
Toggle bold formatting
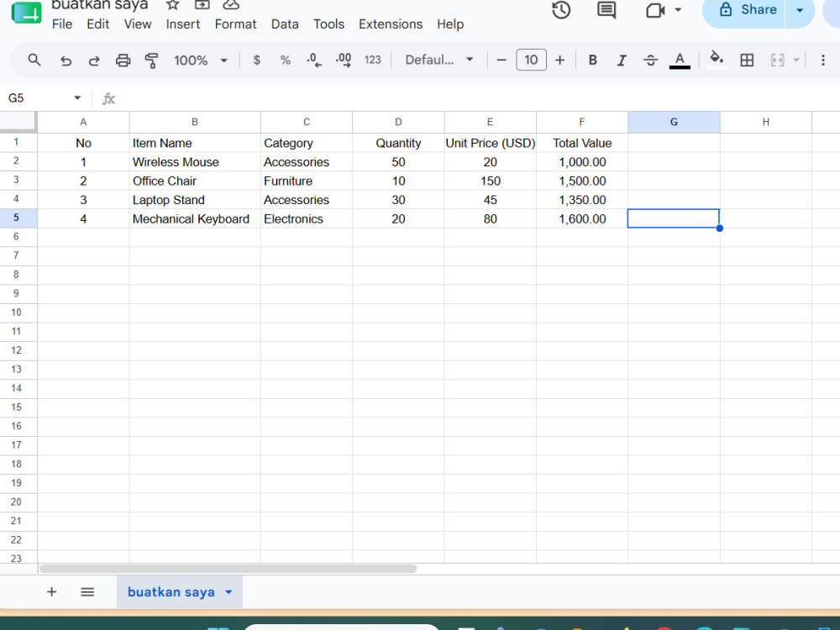pos(592,60)
